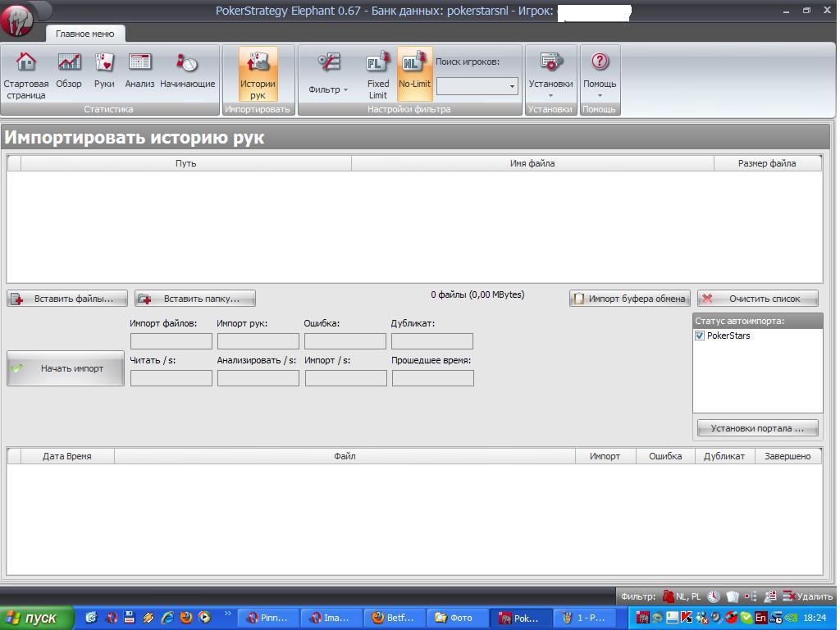Click the NVIDIA tray icon
Image resolution: width=840 pixels, height=630 pixels.
click(790, 618)
